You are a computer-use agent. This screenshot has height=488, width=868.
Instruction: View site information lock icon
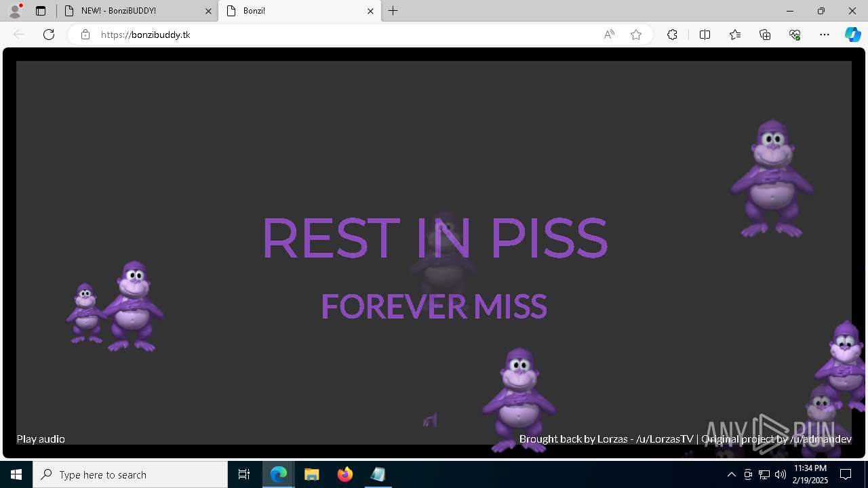85,35
